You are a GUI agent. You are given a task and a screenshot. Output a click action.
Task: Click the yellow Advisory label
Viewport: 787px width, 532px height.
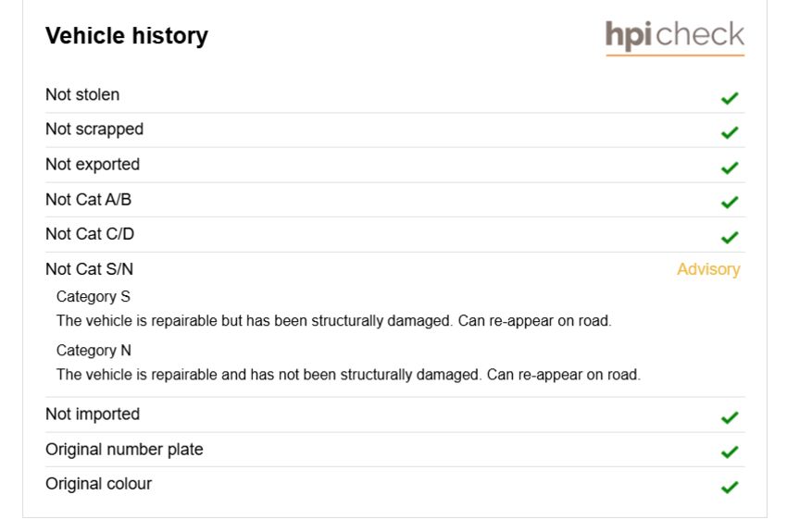pos(708,270)
